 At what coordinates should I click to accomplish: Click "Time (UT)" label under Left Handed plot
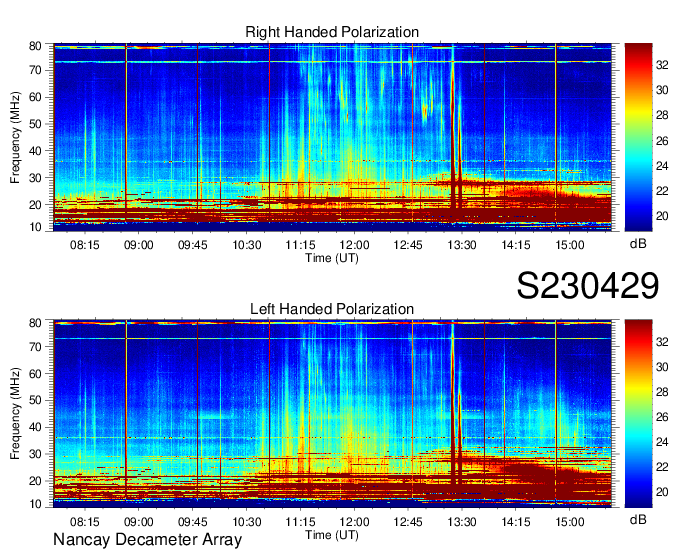pyautogui.click(x=332, y=535)
